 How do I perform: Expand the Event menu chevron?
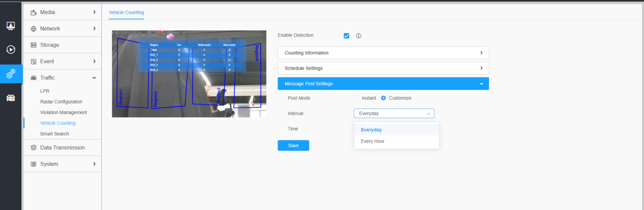click(95, 61)
